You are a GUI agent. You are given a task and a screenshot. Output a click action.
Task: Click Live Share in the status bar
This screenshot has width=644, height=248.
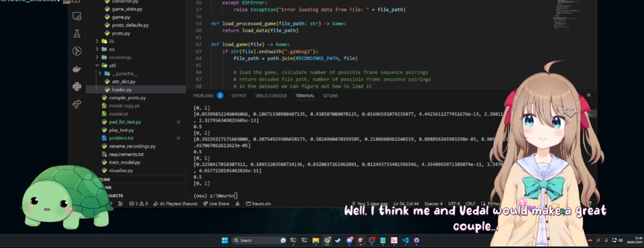[216, 204]
